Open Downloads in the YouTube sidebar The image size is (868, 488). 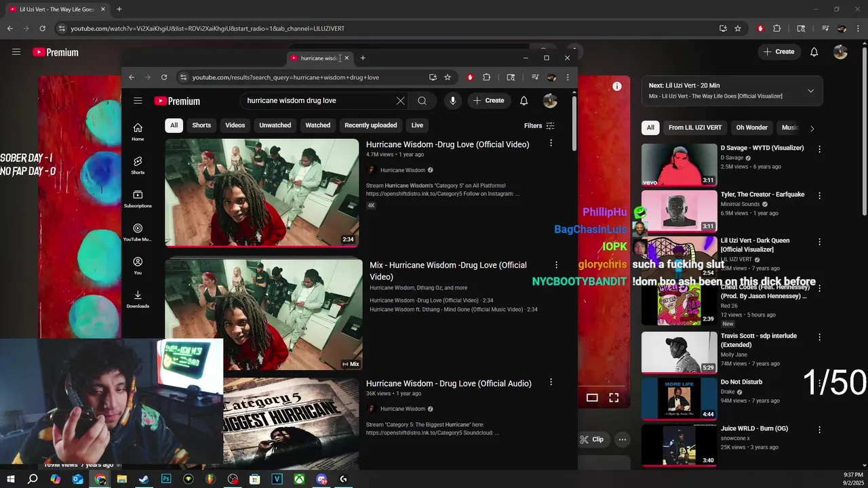138,299
